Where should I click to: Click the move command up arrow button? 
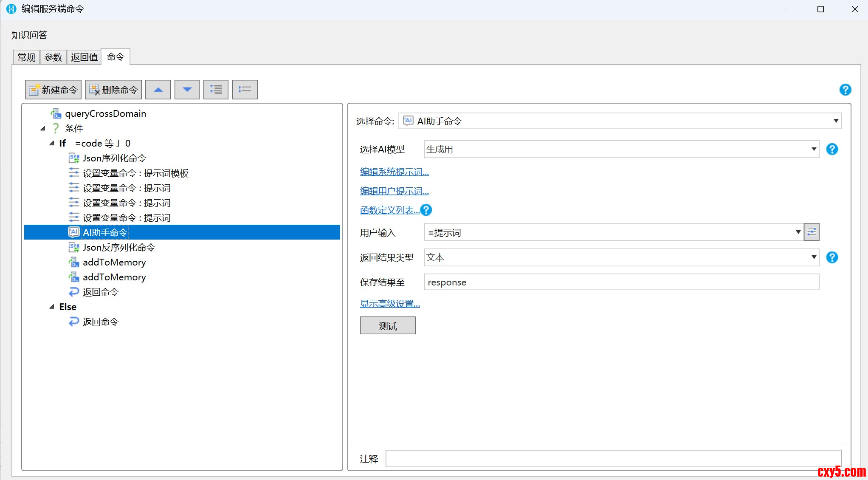coord(158,90)
